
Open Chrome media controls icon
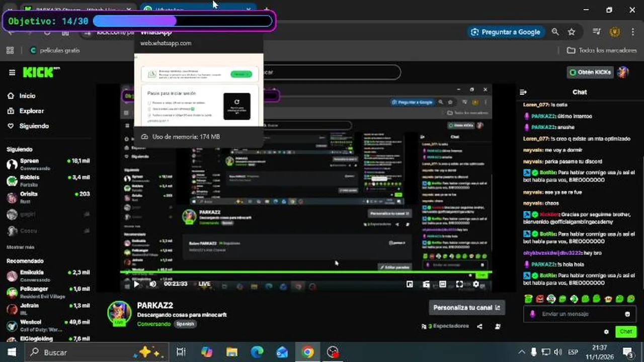click(597, 32)
